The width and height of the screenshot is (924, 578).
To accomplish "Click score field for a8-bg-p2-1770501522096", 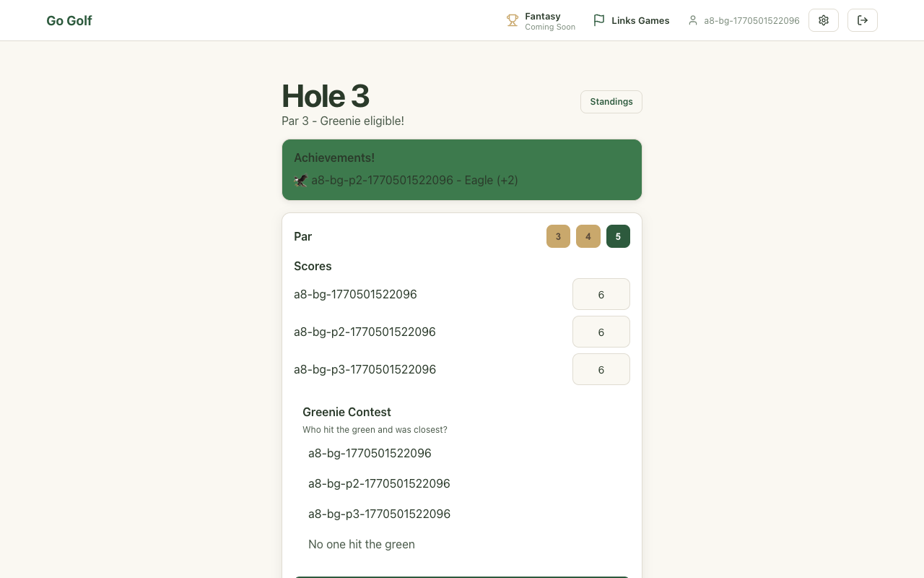I will [601, 332].
